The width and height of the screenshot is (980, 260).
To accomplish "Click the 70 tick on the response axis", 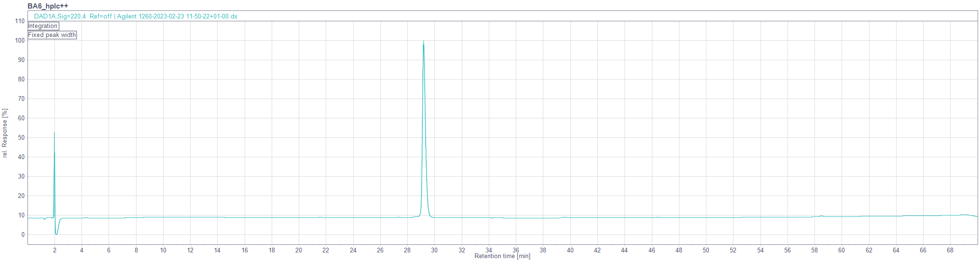I will click(x=21, y=99).
